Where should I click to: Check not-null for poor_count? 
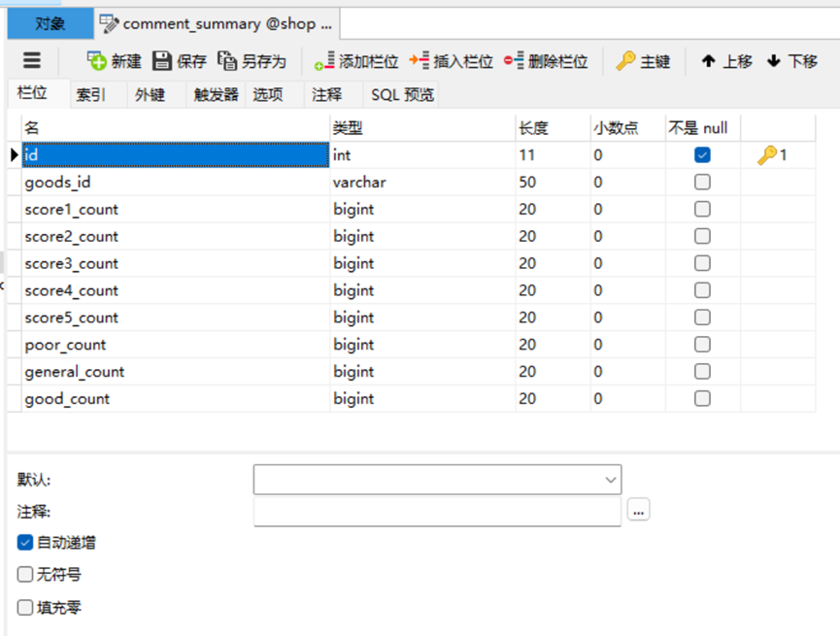coord(702,345)
